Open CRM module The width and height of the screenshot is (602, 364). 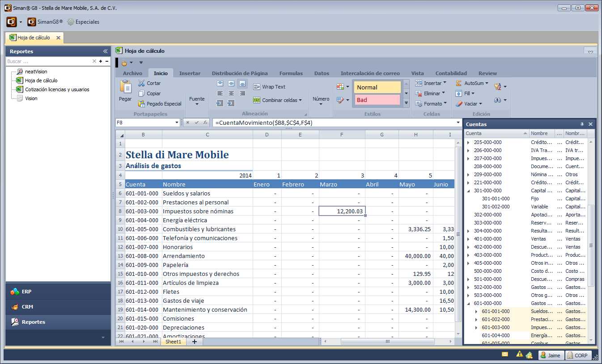click(58, 307)
